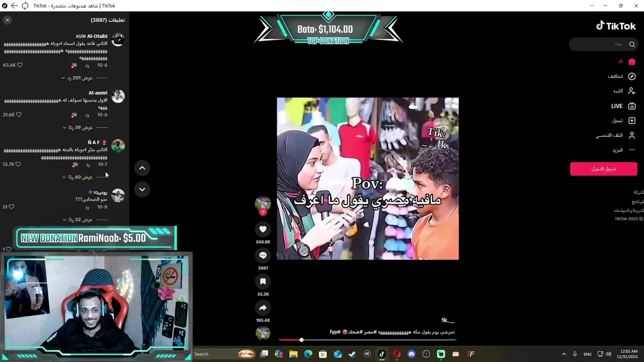Show hidden system tray icons
Image resolution: width=644 pixels, height=362 pixels.
pos(564,354)
